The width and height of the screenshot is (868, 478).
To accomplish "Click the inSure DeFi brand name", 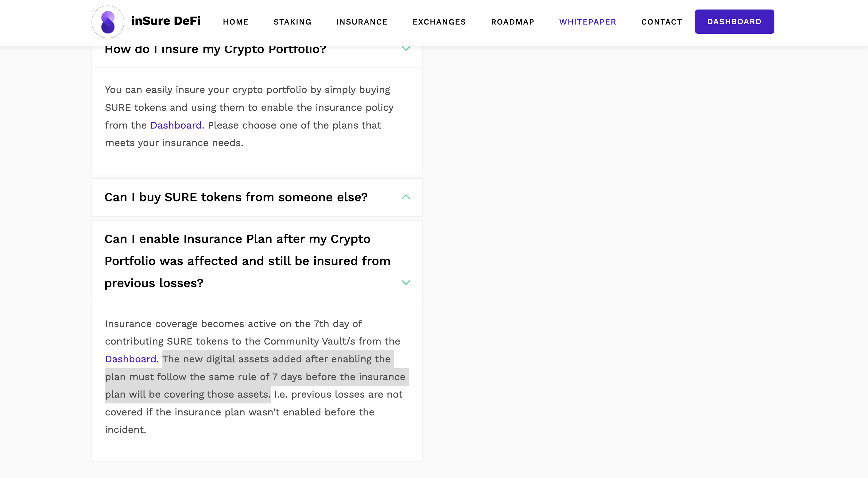I will click(x=166, y=21).
